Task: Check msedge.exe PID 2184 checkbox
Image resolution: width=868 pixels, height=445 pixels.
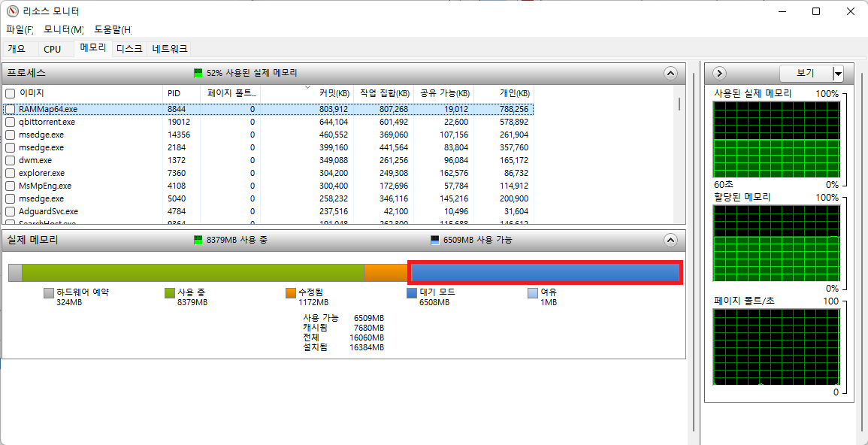Action: tap(10, 148)
